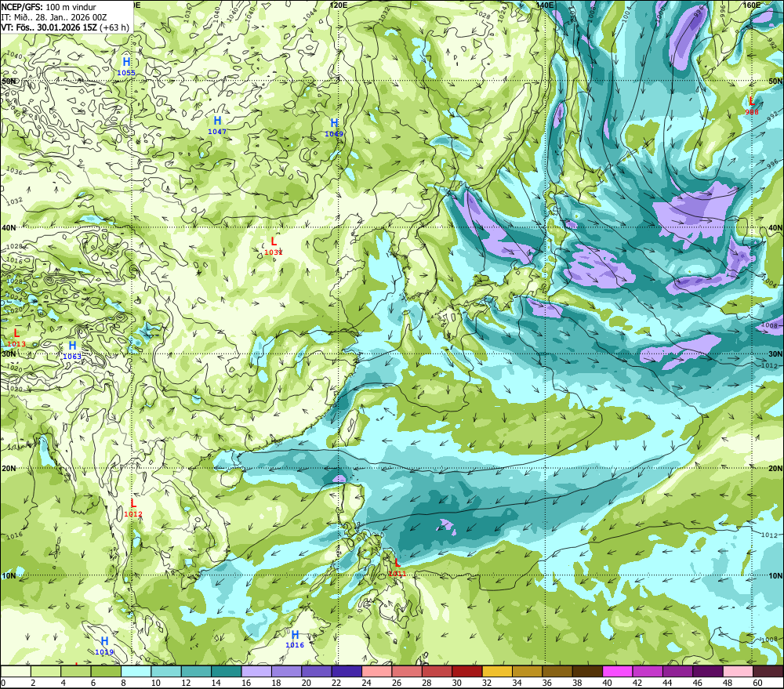Click the 20N latitude label on right edge
The height and width of the screenshot is (689, 784).
(x=775, y=469)
